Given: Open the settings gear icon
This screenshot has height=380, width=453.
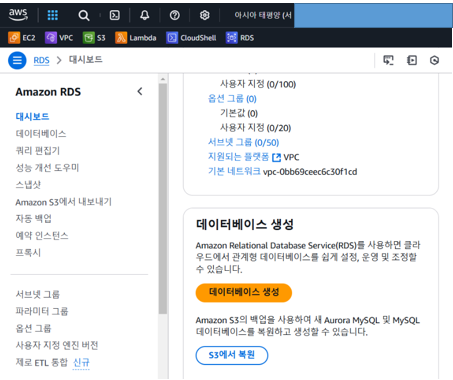Looking at the screenshot, I should click(205, 15).
